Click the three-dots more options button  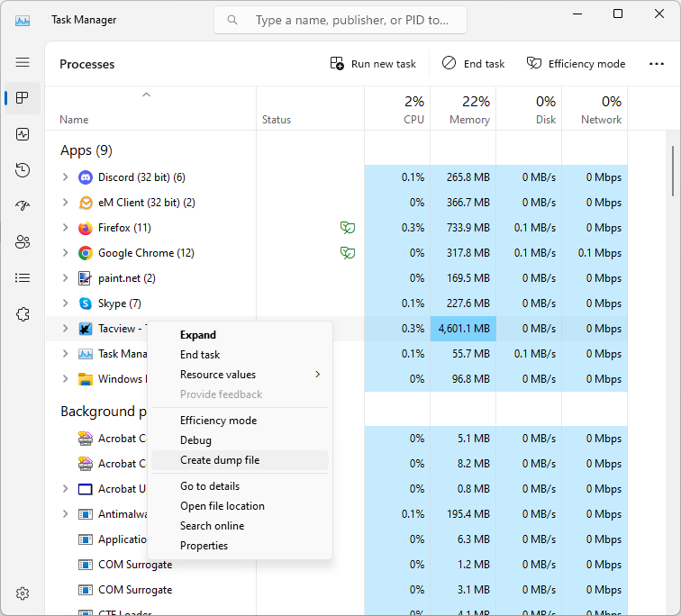coord(656,64)
